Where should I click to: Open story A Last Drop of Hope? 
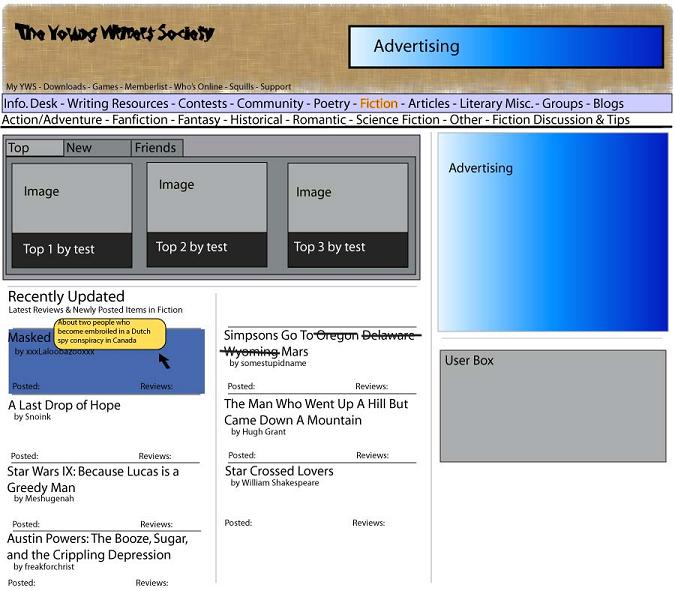click(x=64, y=405)
